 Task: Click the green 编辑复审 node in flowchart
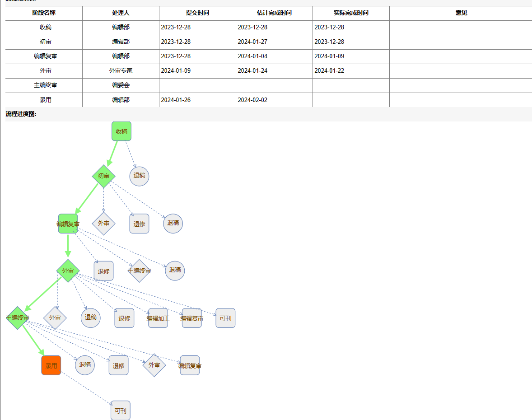68,224
